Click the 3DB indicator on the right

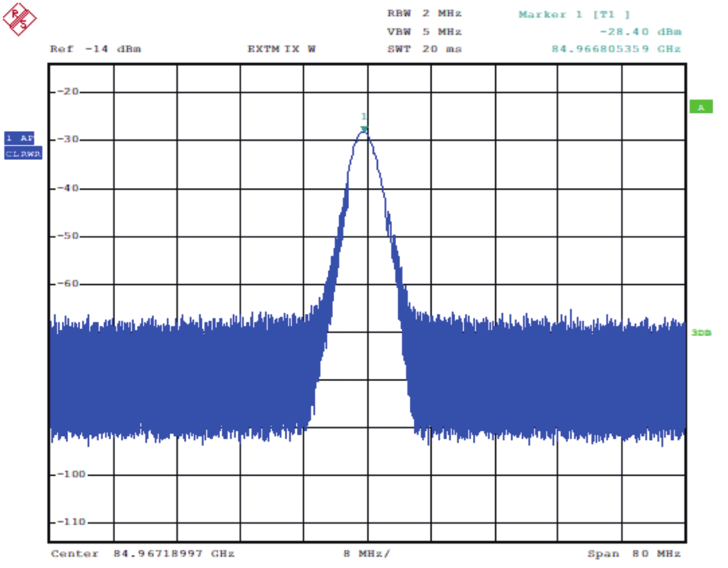(701, 332)
